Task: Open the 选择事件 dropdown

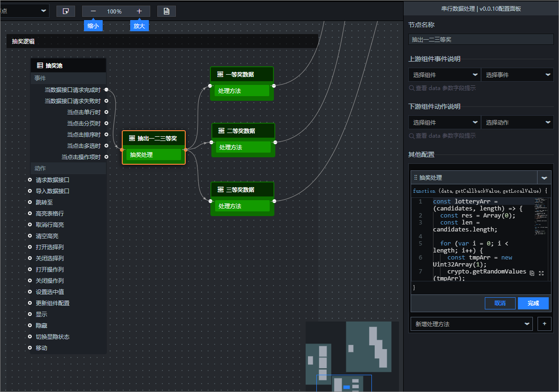Action: (517, 75)
